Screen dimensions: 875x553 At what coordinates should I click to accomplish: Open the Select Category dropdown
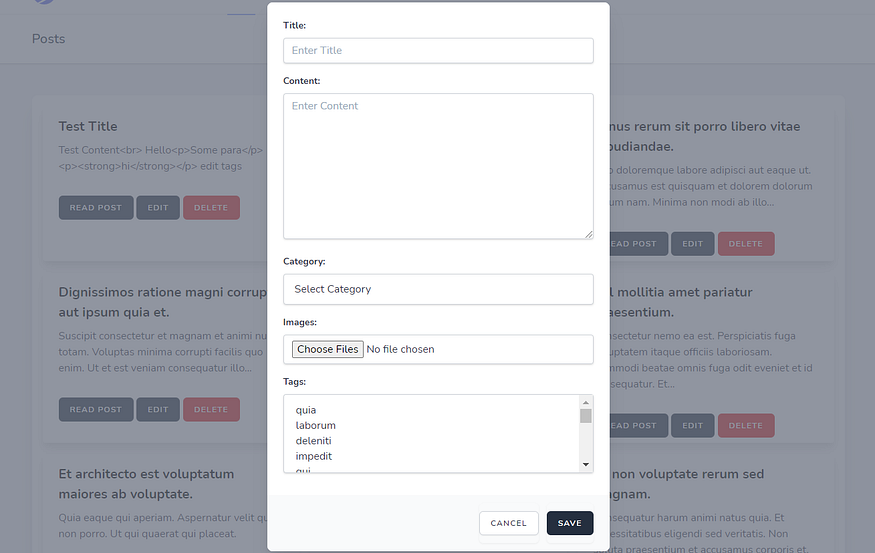tap(438, 289)
